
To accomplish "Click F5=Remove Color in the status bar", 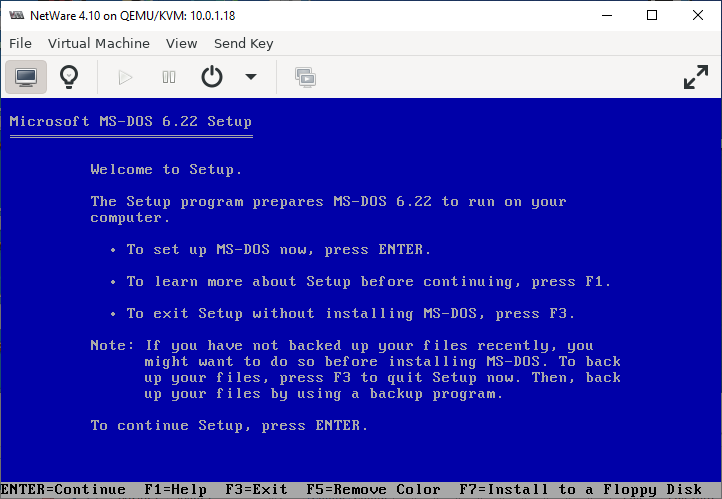I will click(373, 489).
